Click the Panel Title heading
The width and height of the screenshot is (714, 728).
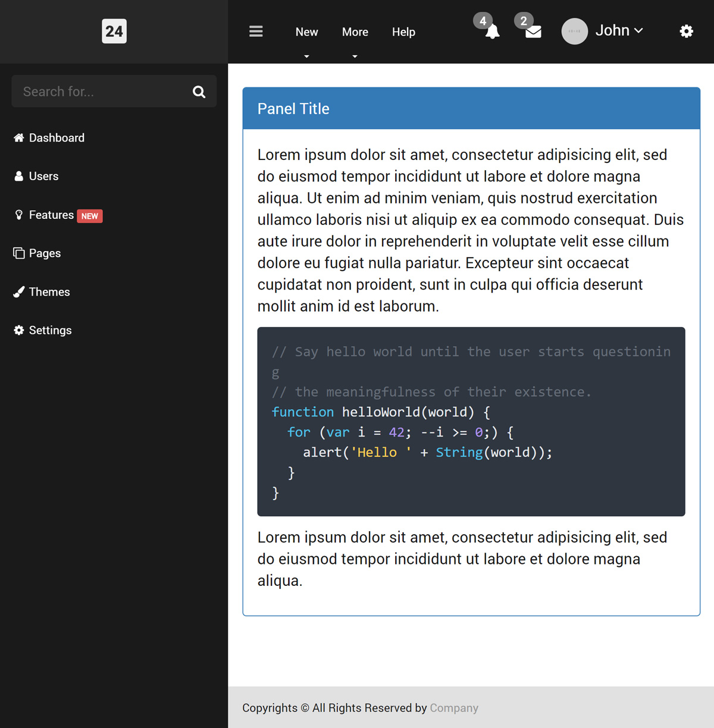293,109
